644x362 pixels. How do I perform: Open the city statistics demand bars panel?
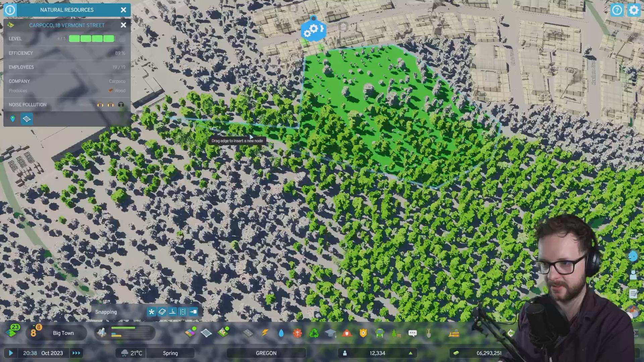click(125, 332)
